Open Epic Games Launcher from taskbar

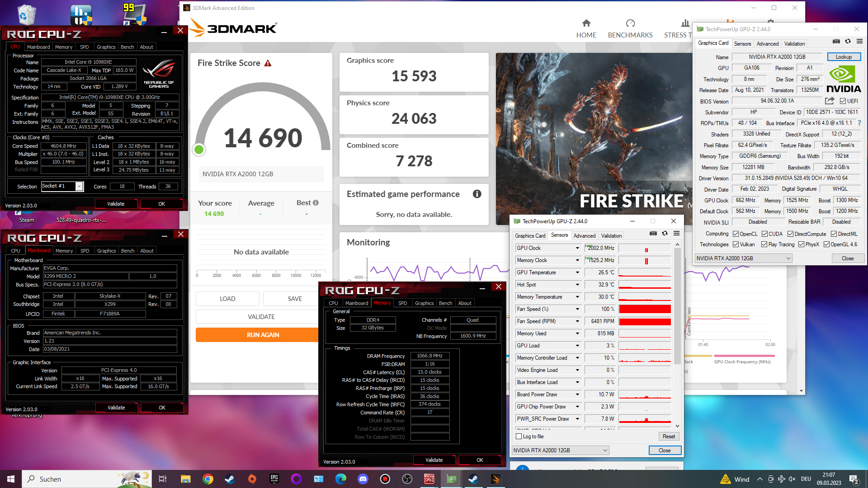pos(274,479)
